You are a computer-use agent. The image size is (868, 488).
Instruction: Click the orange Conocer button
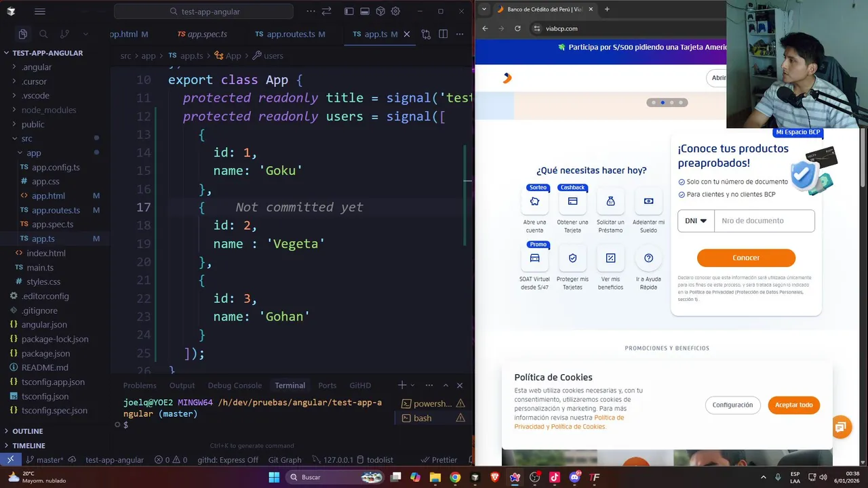coord(746,258)
